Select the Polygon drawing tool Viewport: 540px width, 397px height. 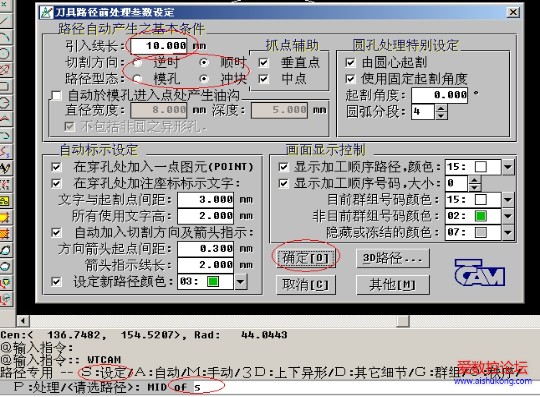[x=5, y=103]
